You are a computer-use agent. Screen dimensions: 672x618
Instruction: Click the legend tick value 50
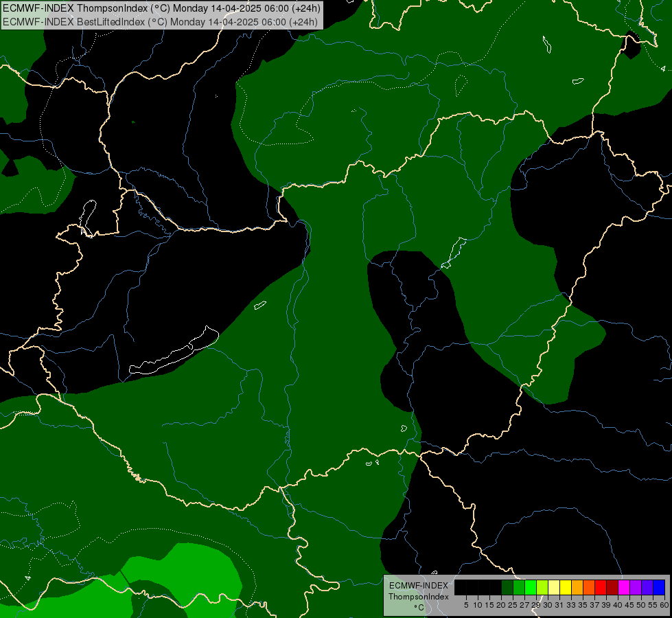(642, 605)
